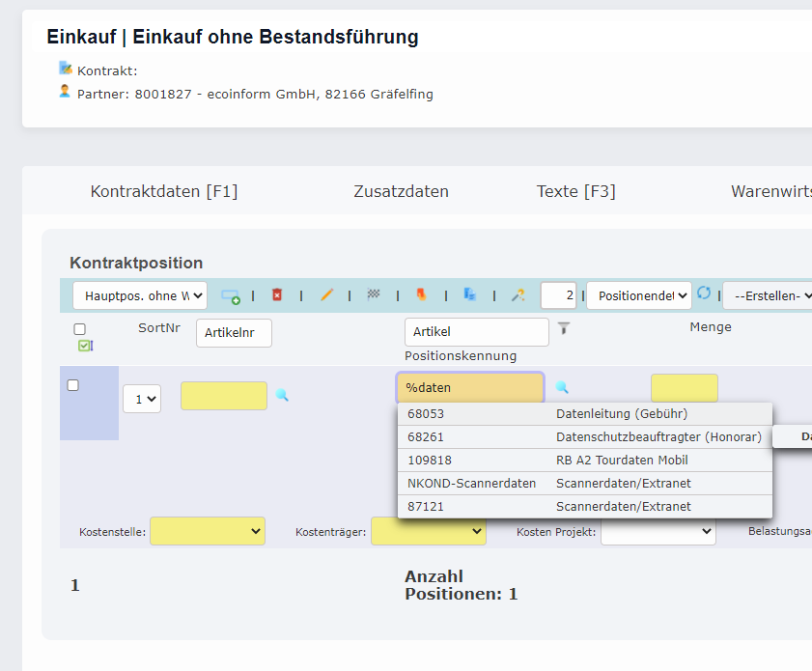The width and height of the screenshot is (812, 671).
Task: Click the orange bookmark toolbar icon
Action: click(x=422, y=294)
